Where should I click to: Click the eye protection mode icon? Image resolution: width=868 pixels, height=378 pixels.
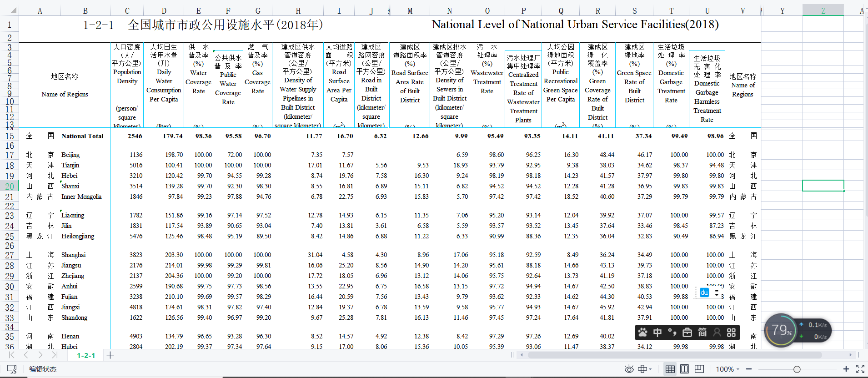point(629,369)
